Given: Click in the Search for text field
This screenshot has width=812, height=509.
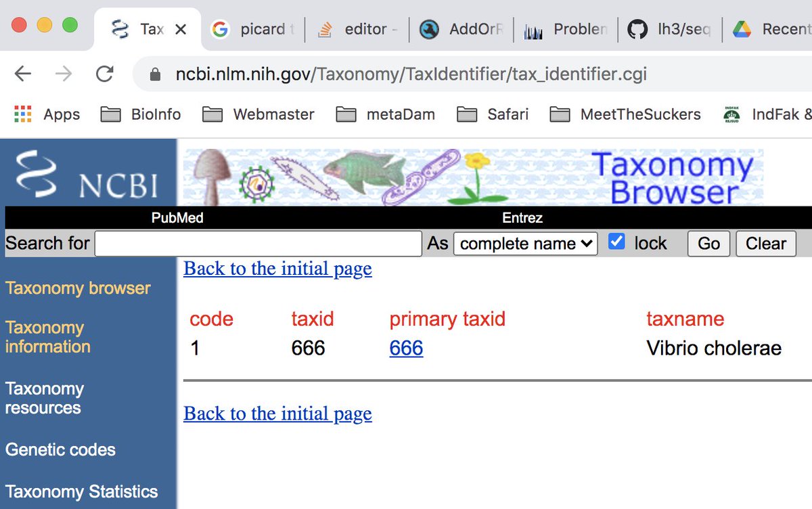Looking at the screenshot, I should tap(258, 244).
